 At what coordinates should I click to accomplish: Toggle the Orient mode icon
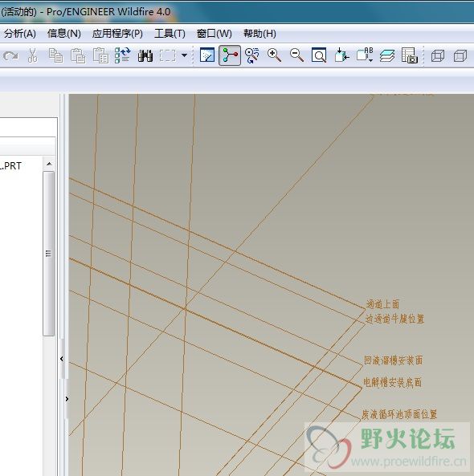click(252, 55)
